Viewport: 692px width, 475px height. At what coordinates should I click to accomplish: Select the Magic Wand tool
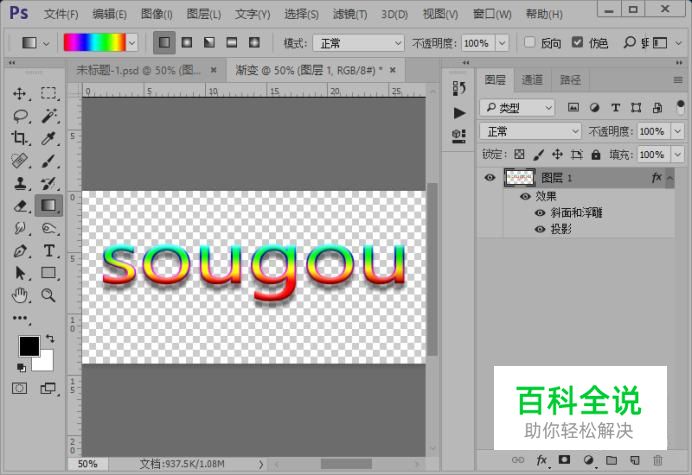(x=49, y=116)
